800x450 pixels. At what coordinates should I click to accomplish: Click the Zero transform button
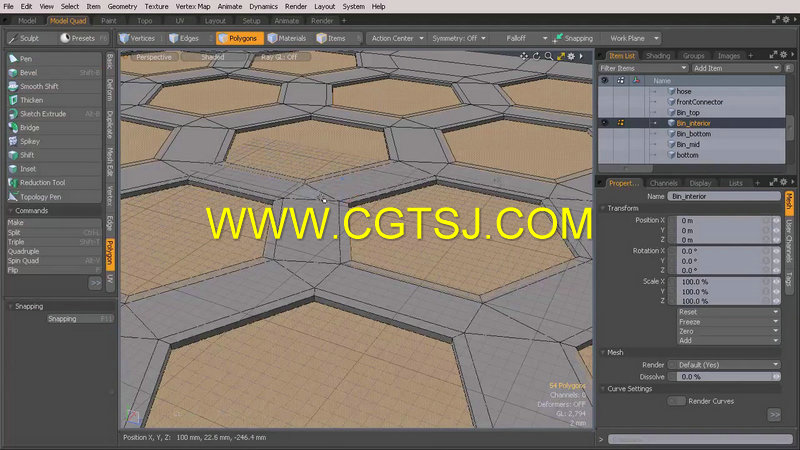click(x=729, y=331)
